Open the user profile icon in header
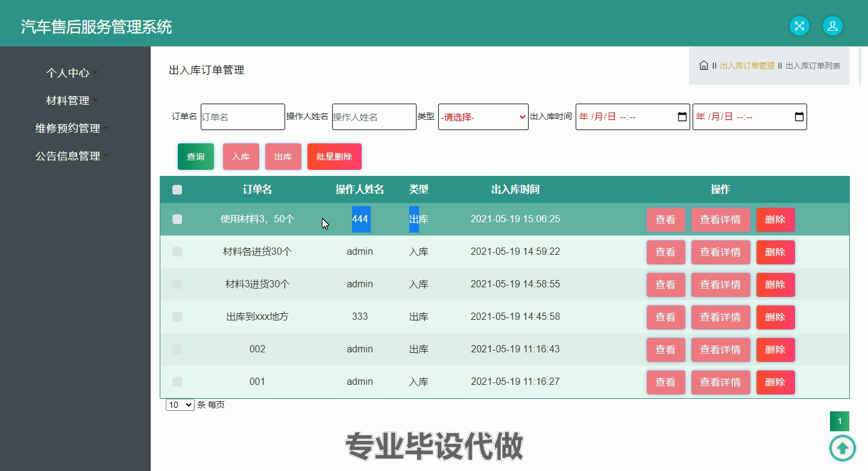Image resolution: width=868 pixels, height=471 pixels. pos(832,26)
